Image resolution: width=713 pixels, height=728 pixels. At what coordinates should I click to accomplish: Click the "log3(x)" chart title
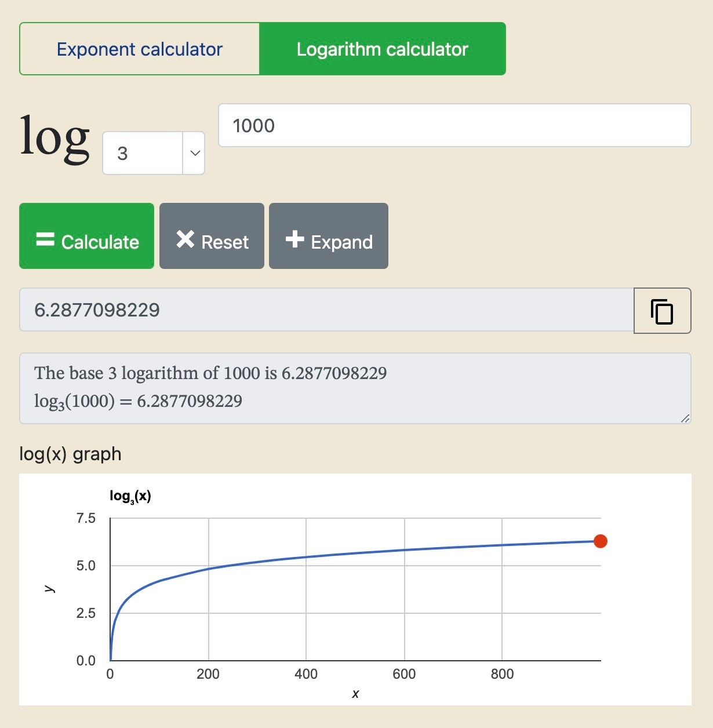click(130, 496)
